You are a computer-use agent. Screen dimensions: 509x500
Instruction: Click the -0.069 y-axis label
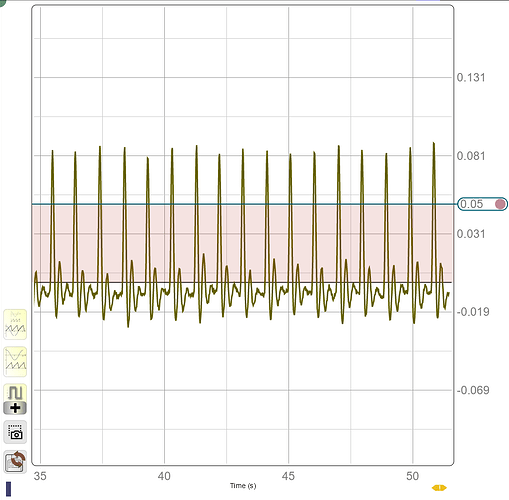[x=473, y=390]
